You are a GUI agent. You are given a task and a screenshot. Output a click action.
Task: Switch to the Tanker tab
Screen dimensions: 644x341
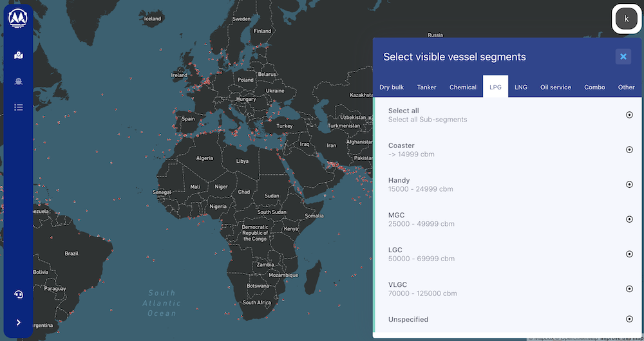click(426, 87)
